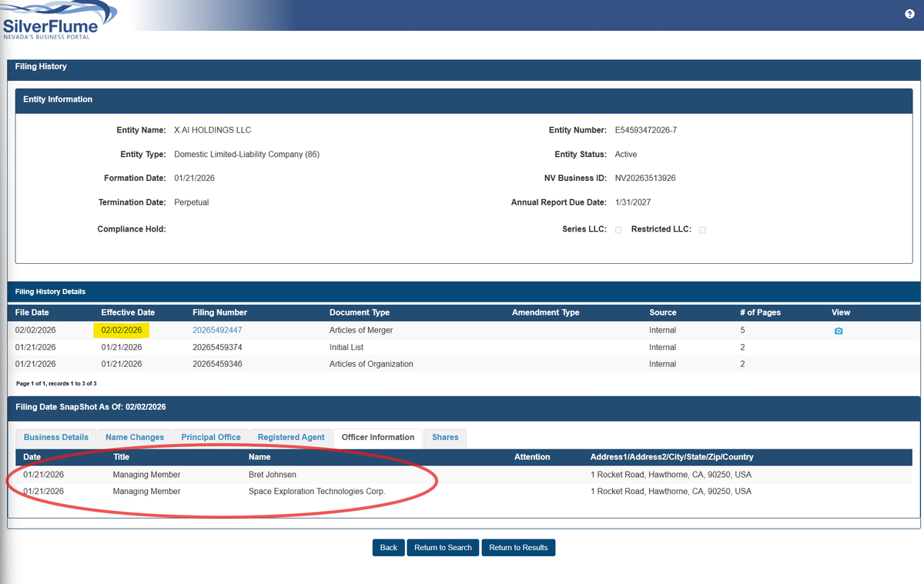Open the Registered Agent tab
The image size is (924, 584).
(291, 437)
